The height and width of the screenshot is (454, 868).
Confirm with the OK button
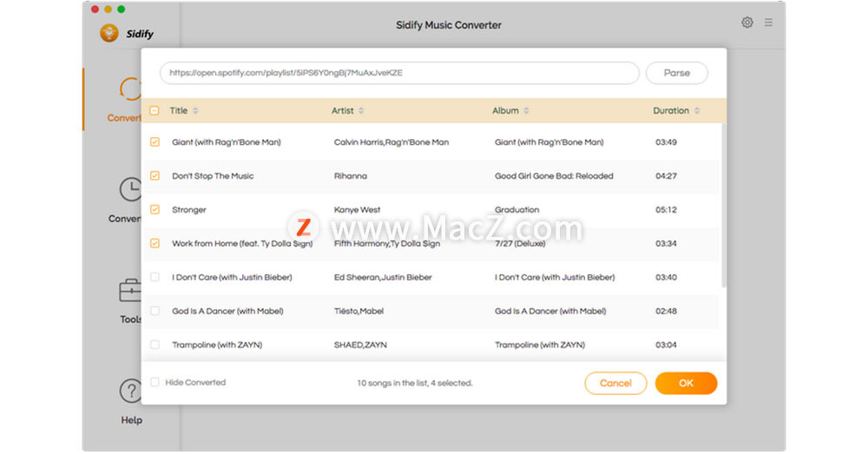[686, 383]
